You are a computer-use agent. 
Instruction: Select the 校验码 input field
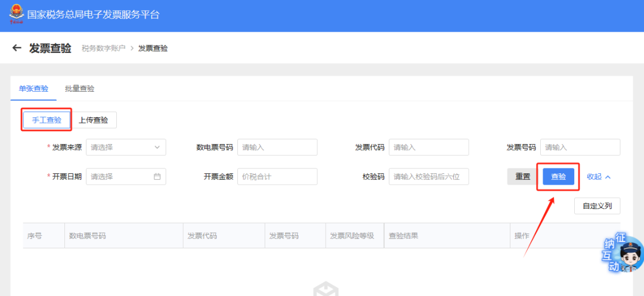pyautogui.click(x=429, y=177)
